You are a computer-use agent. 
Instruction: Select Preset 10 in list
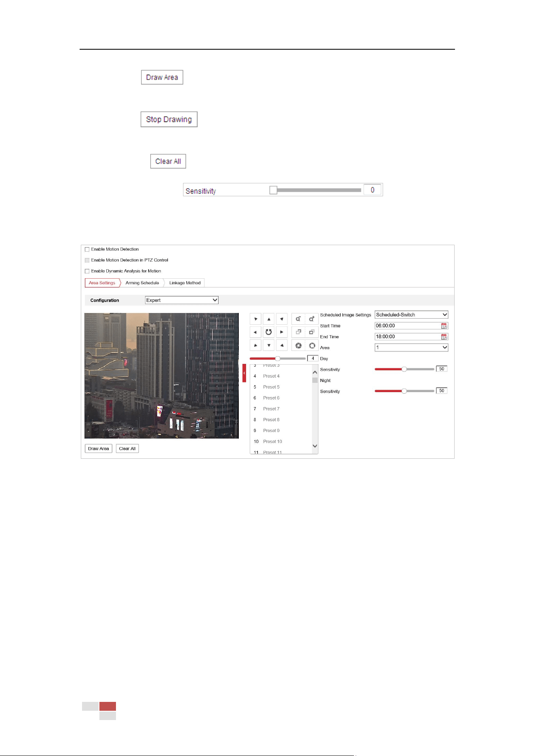pos(281,441)
